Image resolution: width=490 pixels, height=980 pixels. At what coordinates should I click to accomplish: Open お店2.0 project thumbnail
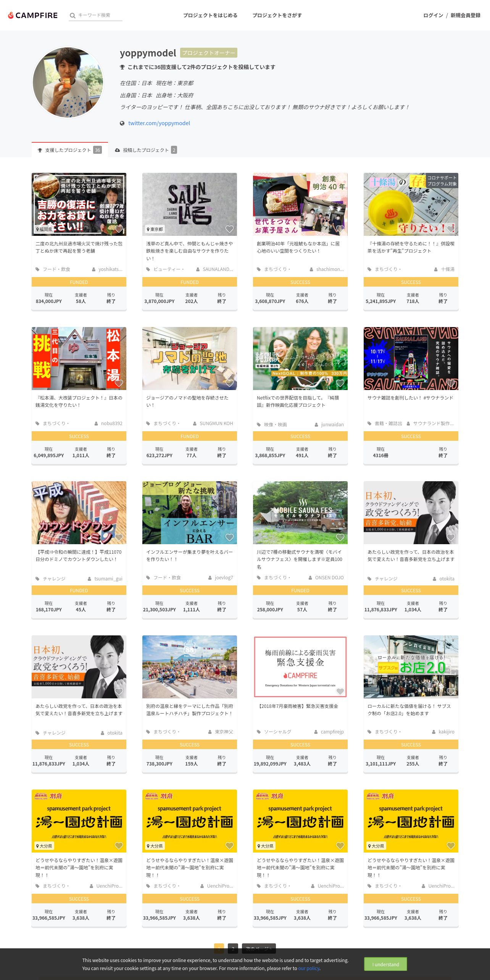[411, 667]
